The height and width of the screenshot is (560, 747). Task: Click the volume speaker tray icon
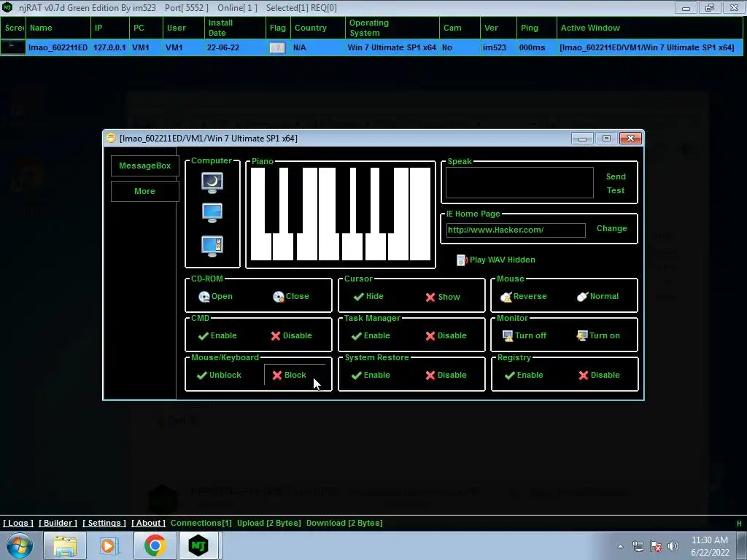[673, 546]
